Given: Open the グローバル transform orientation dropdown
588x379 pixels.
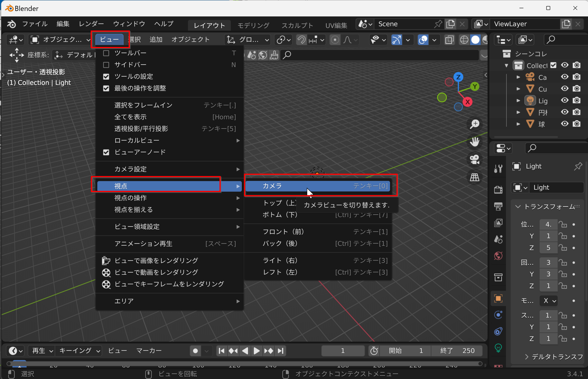Looking at the screenshot, I should click(x=247, y=40).
